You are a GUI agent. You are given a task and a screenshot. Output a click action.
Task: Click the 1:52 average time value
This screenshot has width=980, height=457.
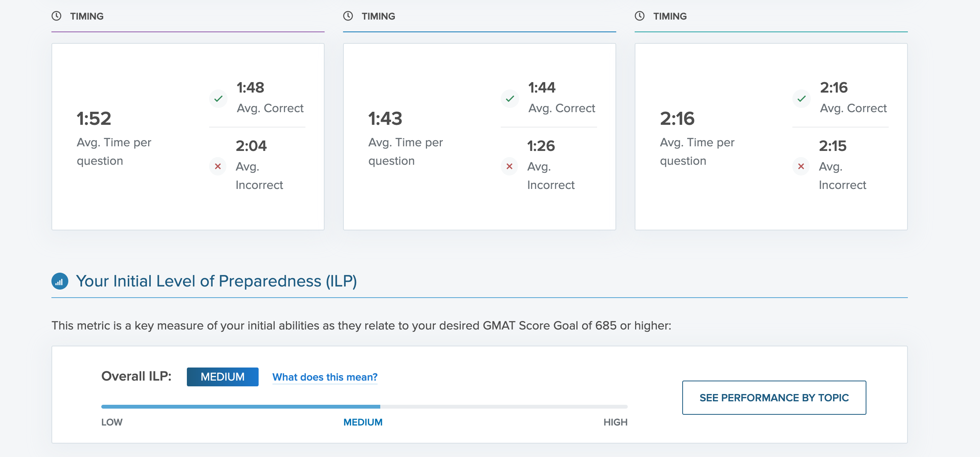pos(94,118)
